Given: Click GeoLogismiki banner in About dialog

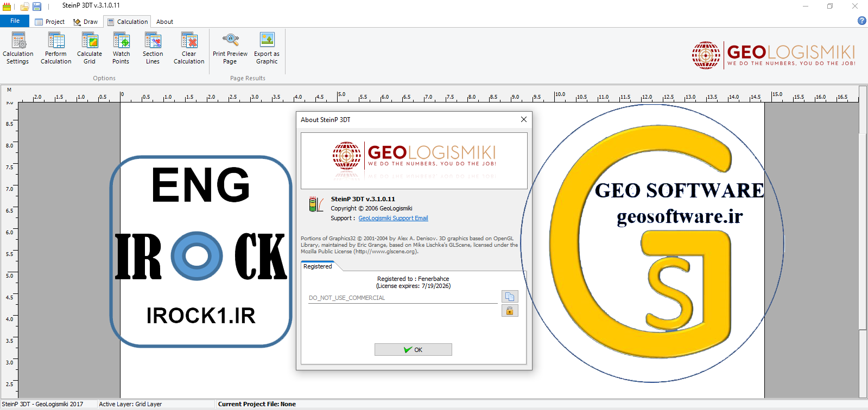Looking at the screenshot, I should [414, 161].
